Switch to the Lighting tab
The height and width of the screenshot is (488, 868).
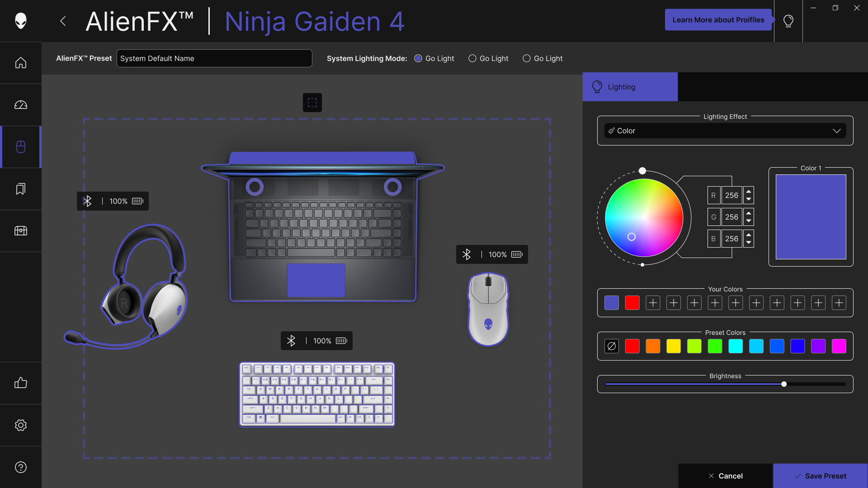[x=630, y=87]
